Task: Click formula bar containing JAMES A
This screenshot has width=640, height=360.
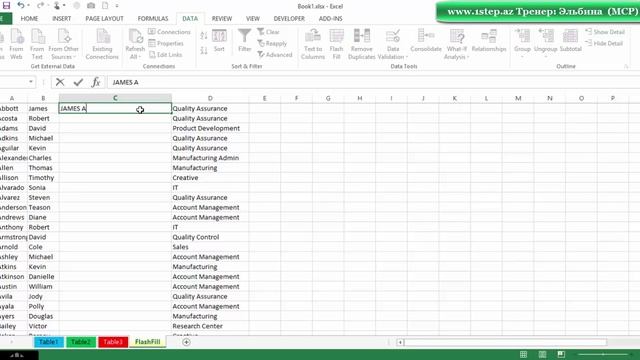Action: (x=373, y=82)
